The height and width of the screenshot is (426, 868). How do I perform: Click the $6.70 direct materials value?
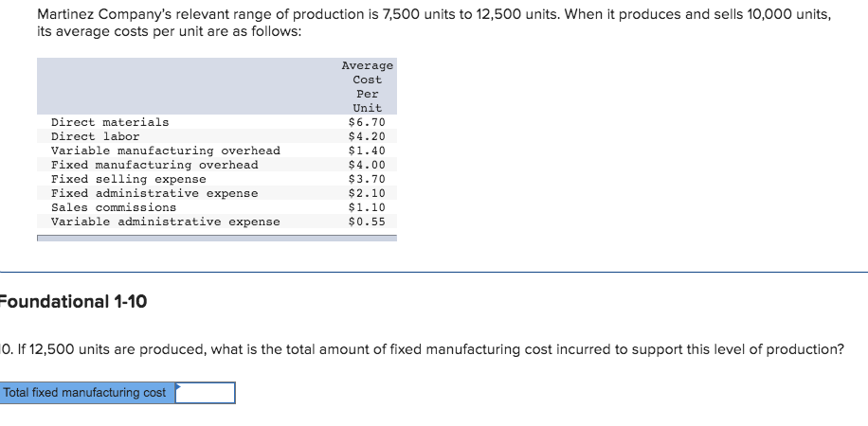367,122
